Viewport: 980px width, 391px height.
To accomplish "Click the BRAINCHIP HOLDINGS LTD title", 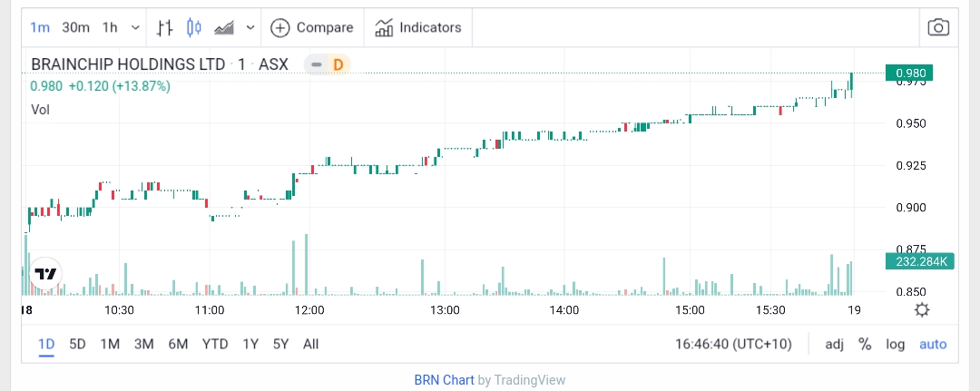I will coord(128,64).
